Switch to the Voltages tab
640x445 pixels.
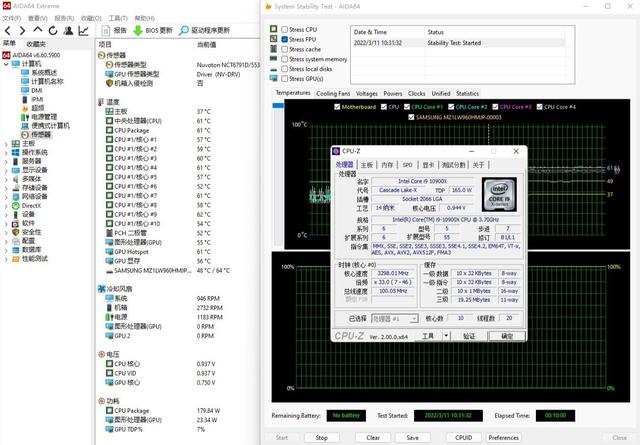click(367, 93)
